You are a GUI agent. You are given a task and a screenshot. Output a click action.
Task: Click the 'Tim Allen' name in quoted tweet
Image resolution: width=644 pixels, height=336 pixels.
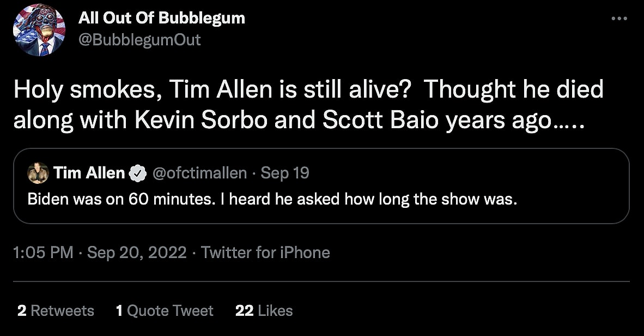pyautogui.click(x=89, y=173)
